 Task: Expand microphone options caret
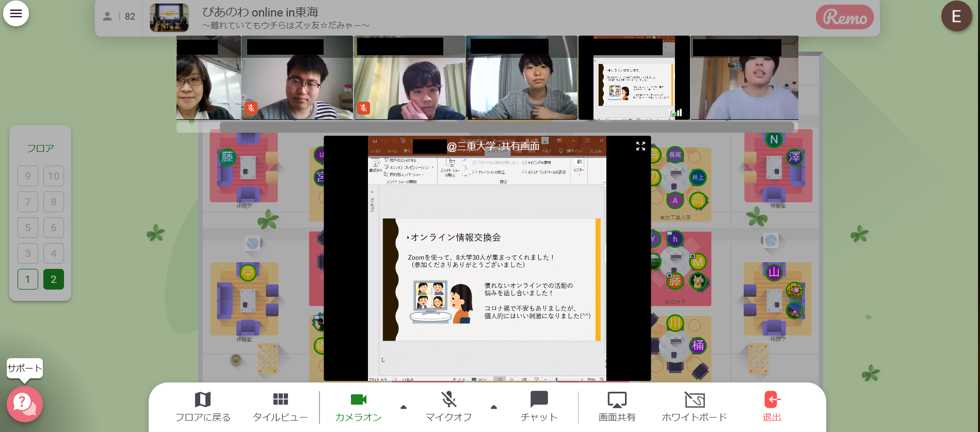coord(494,407)
